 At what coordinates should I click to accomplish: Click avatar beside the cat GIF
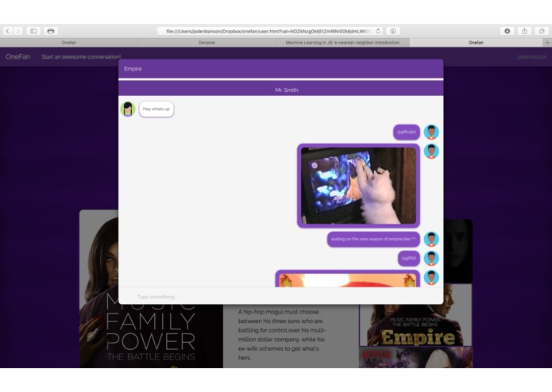pos(431,152)
